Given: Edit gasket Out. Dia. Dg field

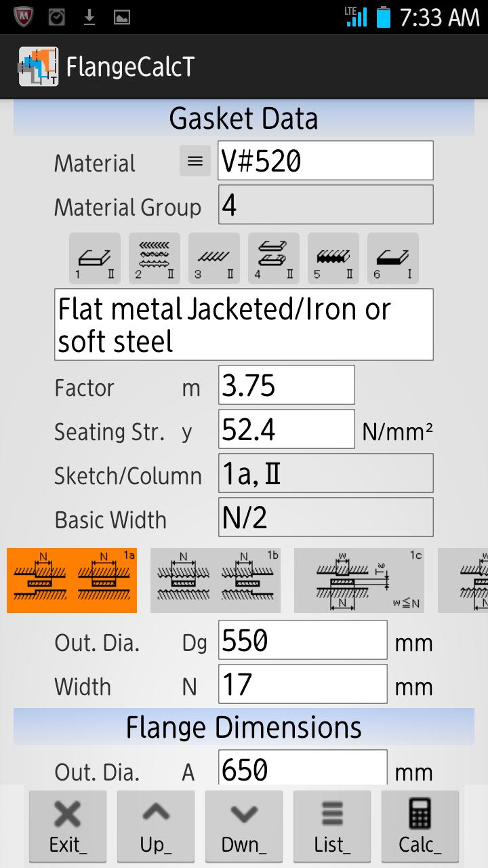Looking at the screenshot, I should [303, 639].
